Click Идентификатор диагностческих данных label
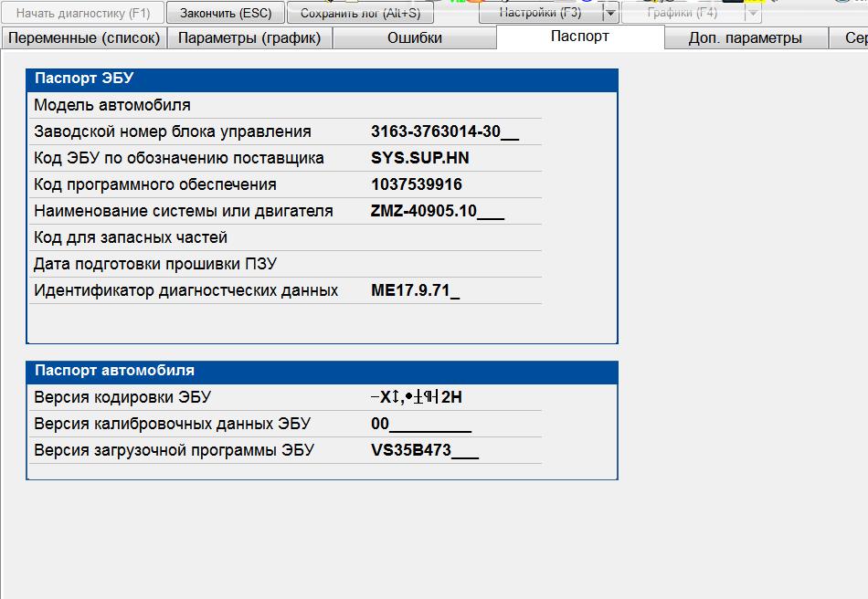This screenshot has height=599, width=868. [x=186, y=291]
